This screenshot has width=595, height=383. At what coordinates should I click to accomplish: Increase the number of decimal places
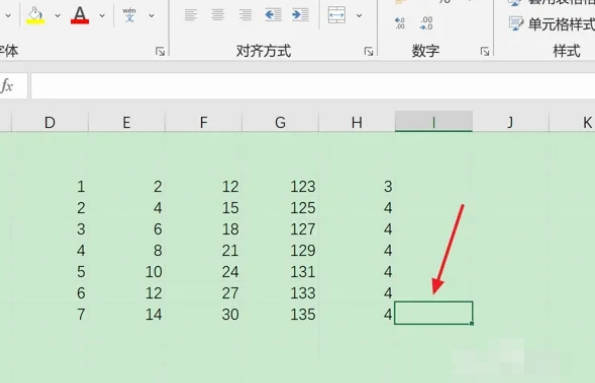pyautogui.click(x=400, y=24)
